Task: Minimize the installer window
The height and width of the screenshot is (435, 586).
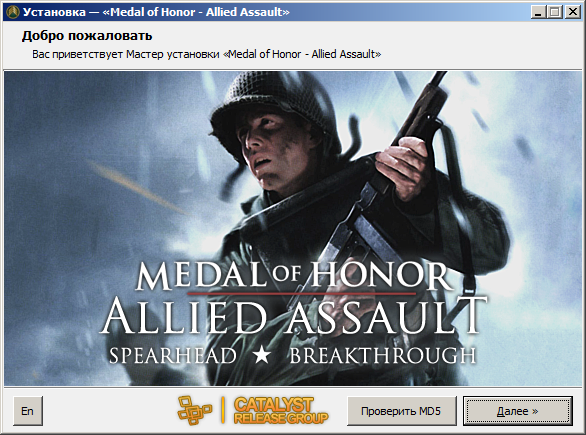Action: pyautogui.click(x=538, y=12)
